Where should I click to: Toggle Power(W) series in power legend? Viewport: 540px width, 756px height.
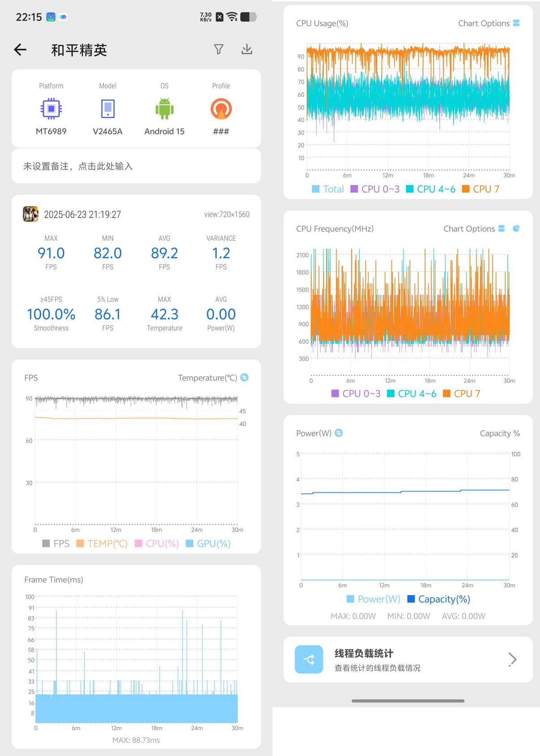(x=374, y=599)
